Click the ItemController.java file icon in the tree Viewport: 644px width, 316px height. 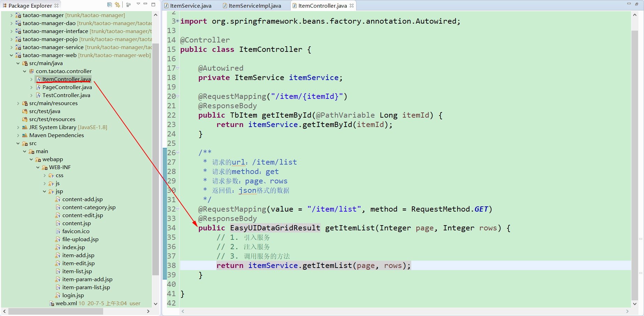tap(38, 79)
